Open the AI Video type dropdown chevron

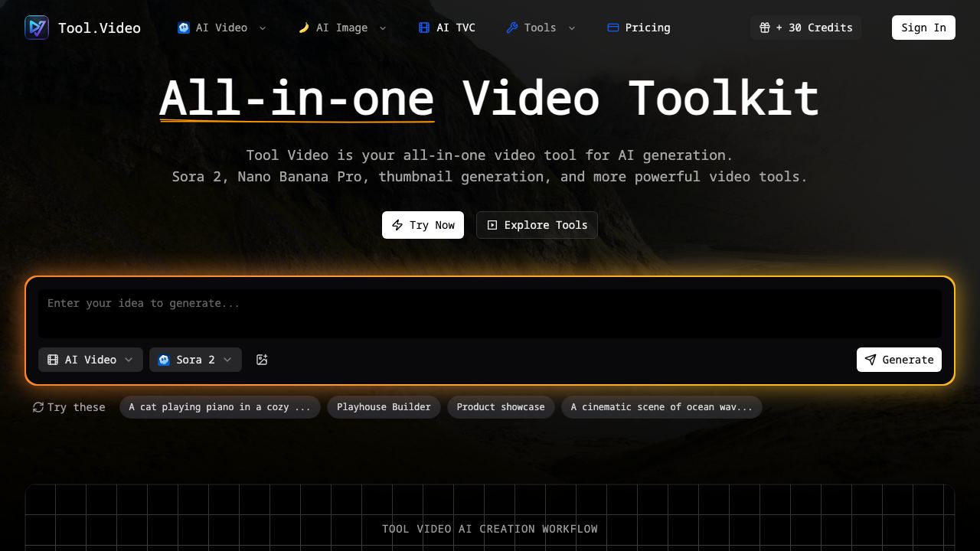coord(129,360)
